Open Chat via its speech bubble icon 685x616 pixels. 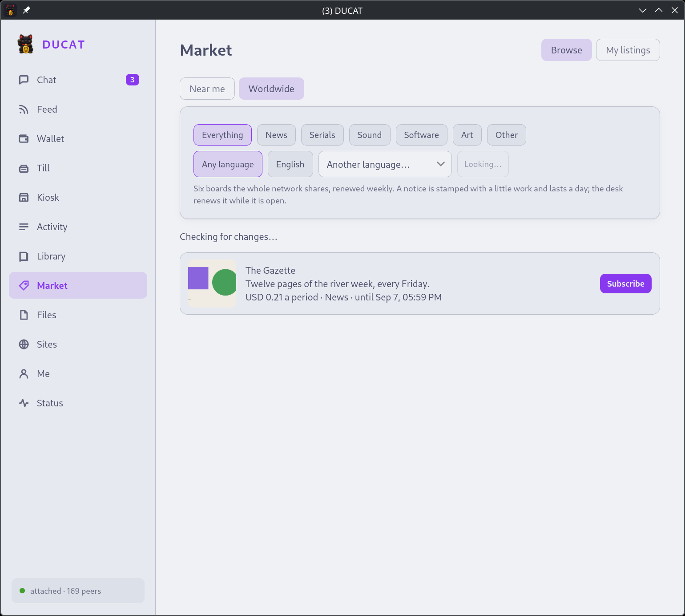coord(24,80)
